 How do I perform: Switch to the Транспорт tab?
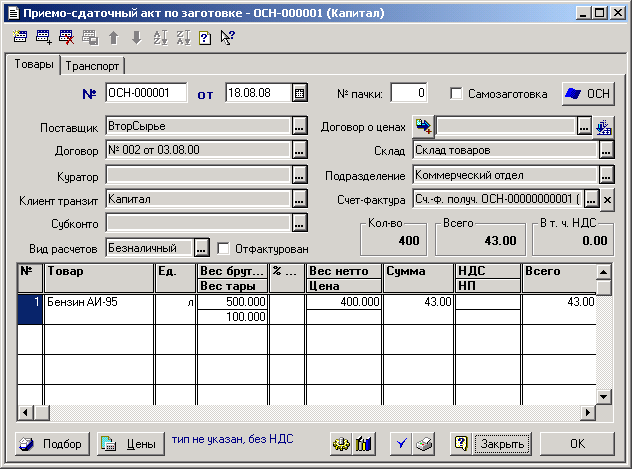coord(93,66)
